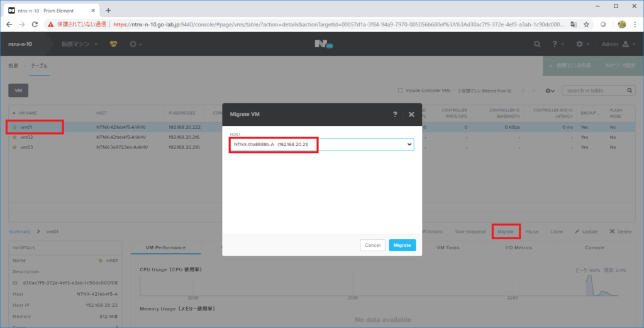Click the insecure connection warning icon
This screenshot has height=328, width=644.
tap(50, 25)
